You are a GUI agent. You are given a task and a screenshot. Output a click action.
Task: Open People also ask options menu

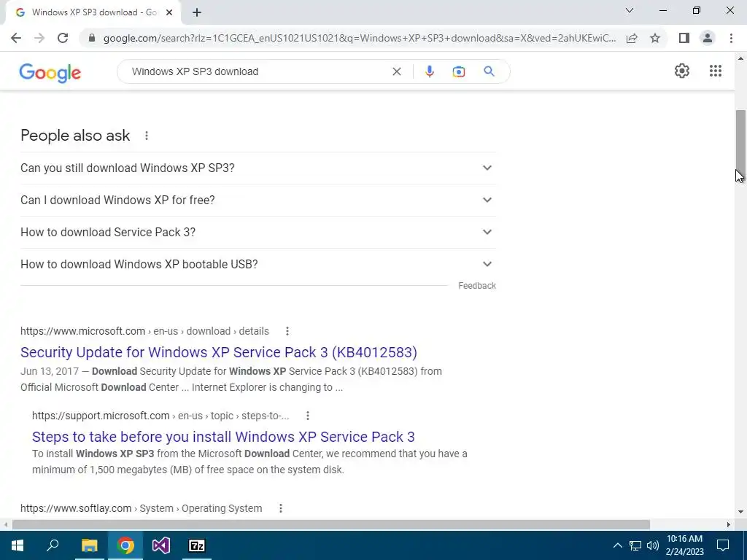[x=147, y=136]
